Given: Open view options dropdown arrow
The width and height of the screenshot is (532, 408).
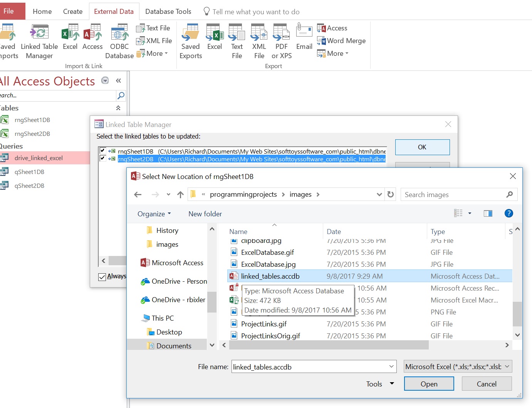Looking at the screenshot, I should pyautogui.click(x=470, y=214).
